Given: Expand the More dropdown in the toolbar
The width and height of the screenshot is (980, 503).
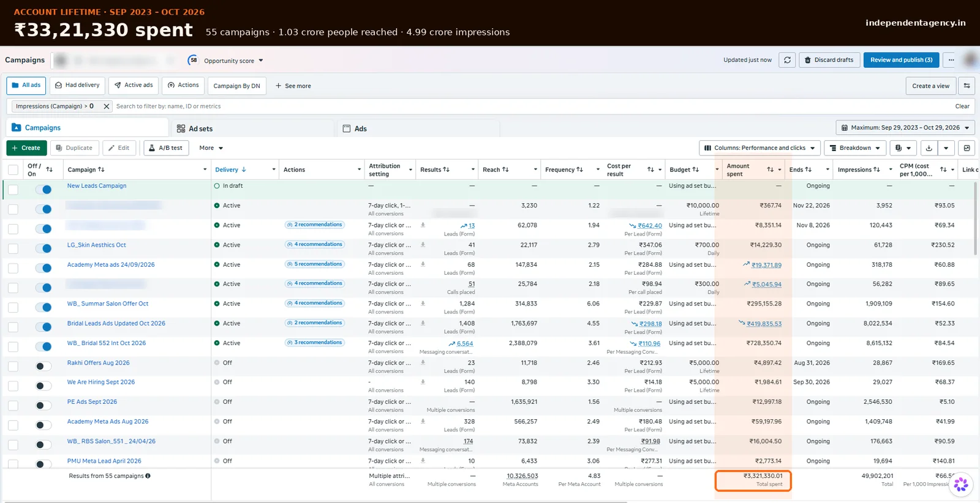Looking at the screenshot, I should pyautogui.click(x=211, y=148).
